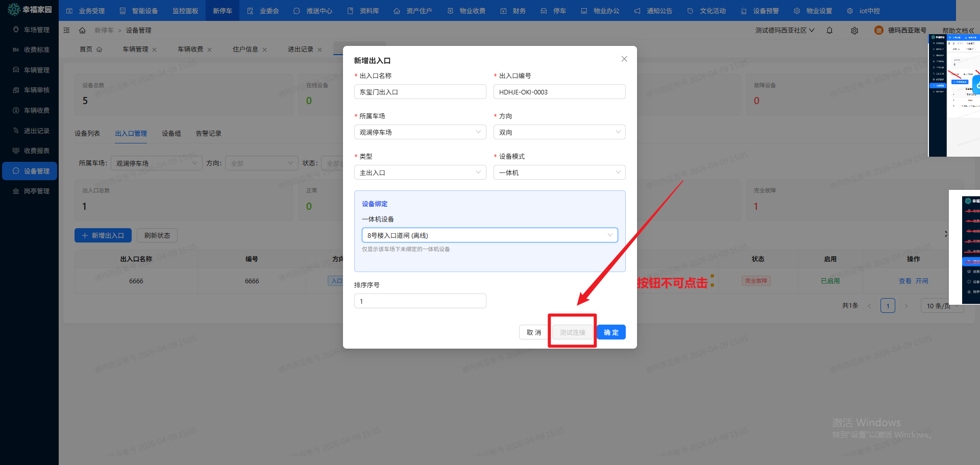Close the 车辆管理 tab using its X
Screen dimensions: 980x465
click(x=155, y=50)
